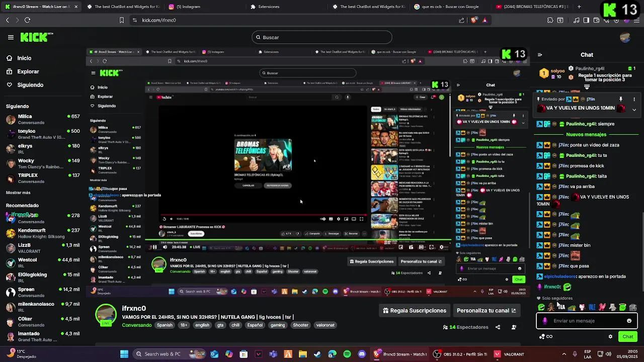Click the Brave Rewards triangle icon
The image size is (644, 362).
tap(485, 20)
